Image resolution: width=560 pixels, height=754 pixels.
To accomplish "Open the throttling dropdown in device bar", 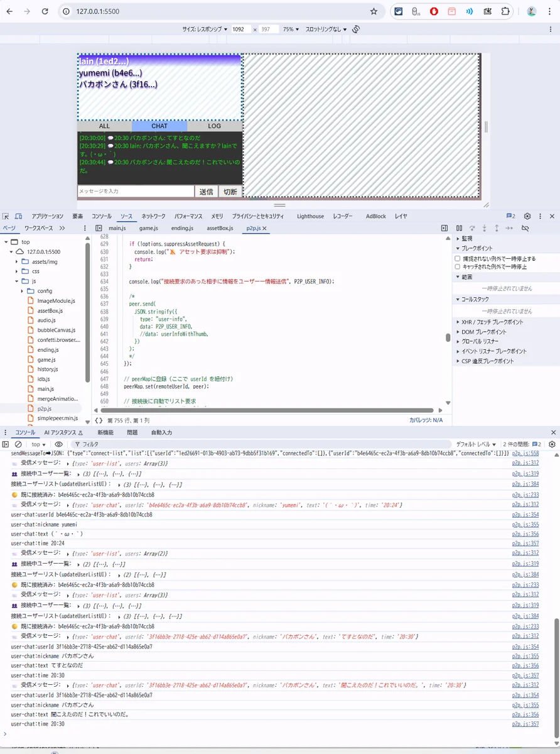I will coord(325,30).
